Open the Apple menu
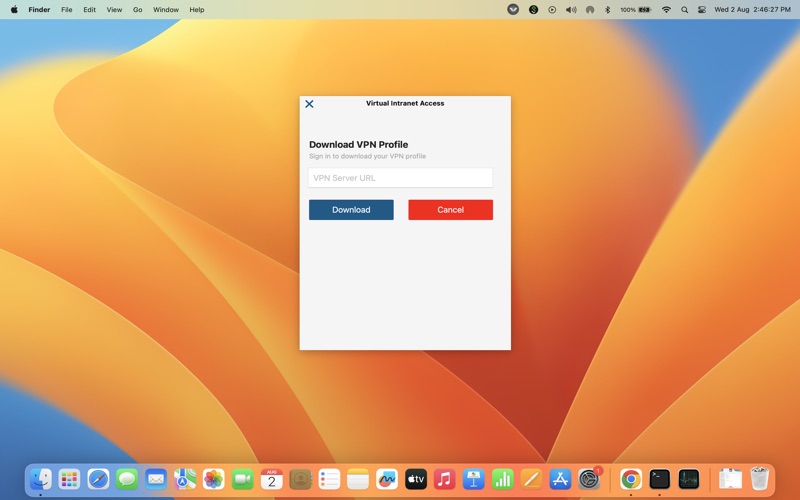 14,9
